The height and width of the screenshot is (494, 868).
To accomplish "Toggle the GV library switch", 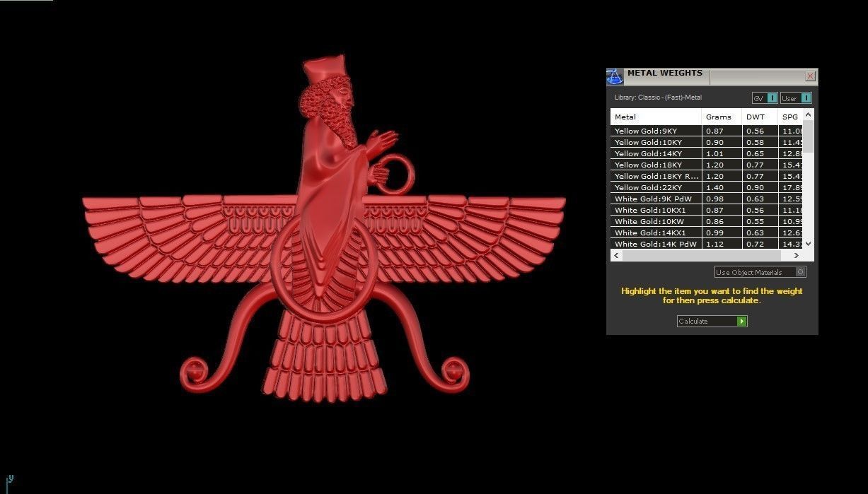I will pos(765,98).
